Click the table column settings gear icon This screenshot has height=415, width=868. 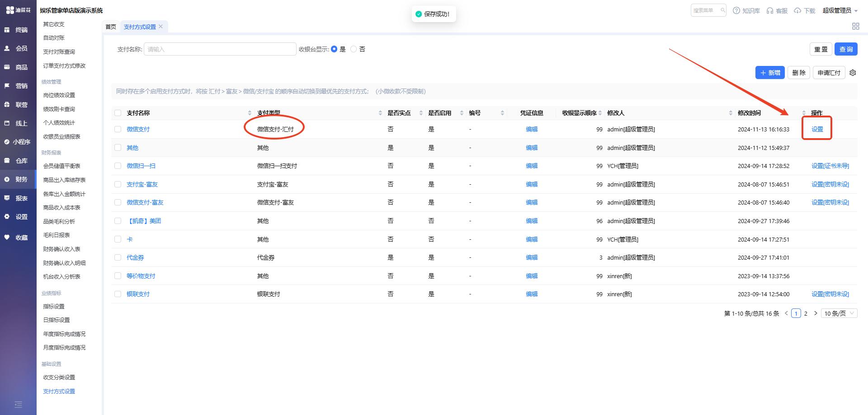(853, 73)
